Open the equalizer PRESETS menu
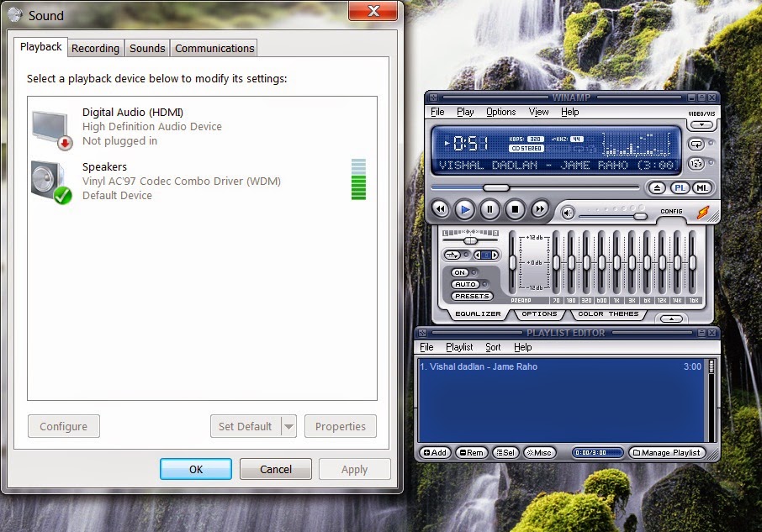 [x=472, y=296]
